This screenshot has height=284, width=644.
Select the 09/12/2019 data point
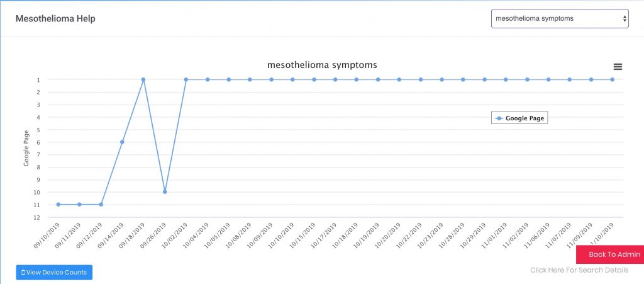(x=101, y=204)
